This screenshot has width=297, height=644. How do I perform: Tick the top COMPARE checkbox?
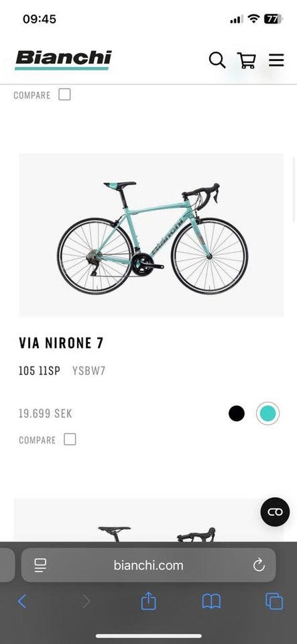(x=64, y=95)
